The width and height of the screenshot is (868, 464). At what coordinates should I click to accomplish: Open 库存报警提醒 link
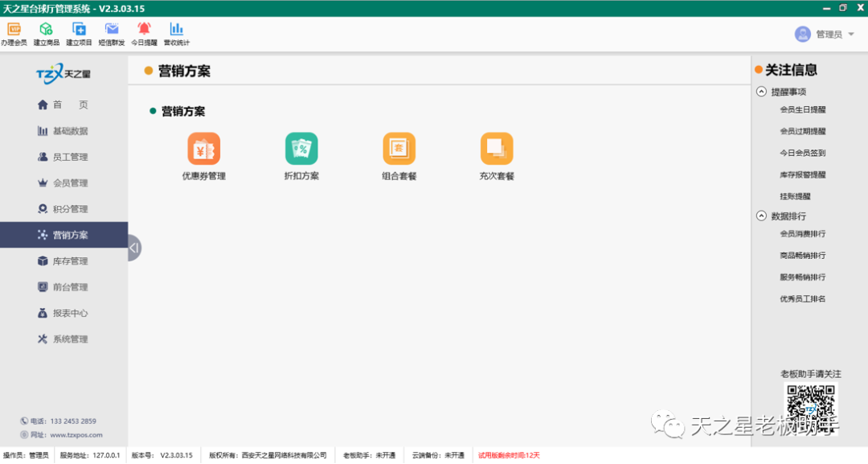pyautogui.click(x=803, y=175)
